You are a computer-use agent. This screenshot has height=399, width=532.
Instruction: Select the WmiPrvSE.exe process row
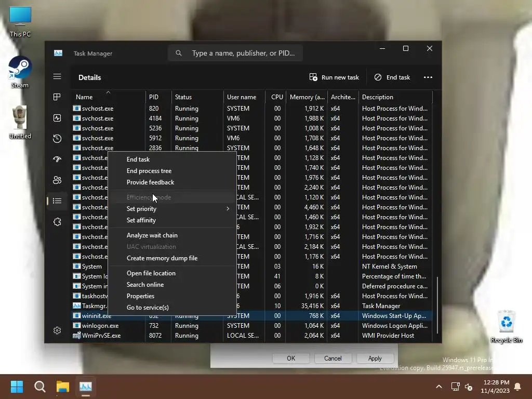point(251,336)
